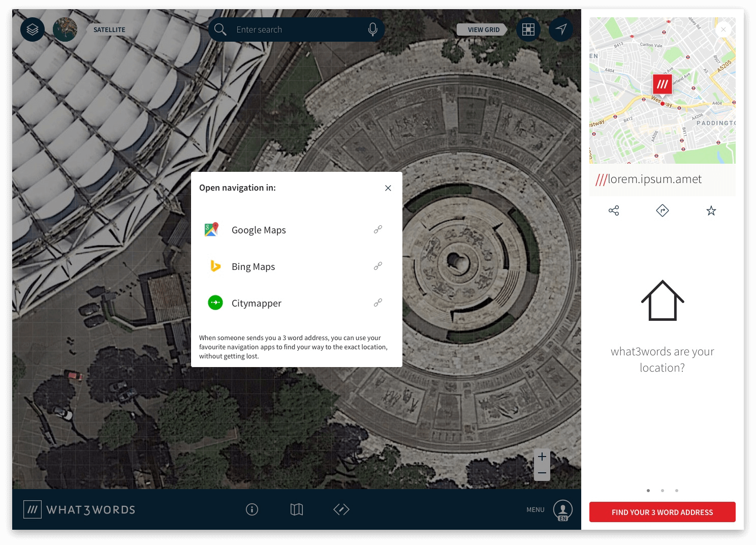Close the Open navigation dialog
The image size is (756, 545).
[388, 188]
